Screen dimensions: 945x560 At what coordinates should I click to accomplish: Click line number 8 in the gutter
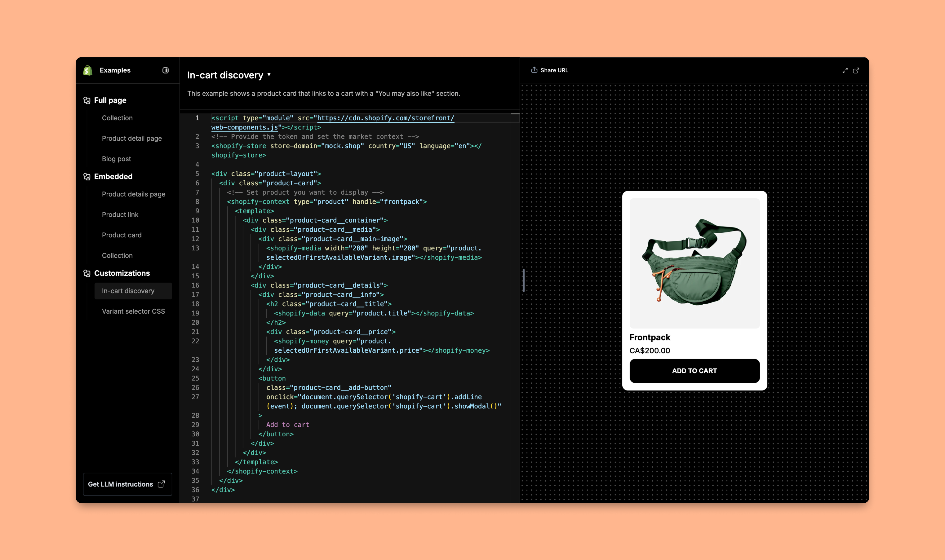pos(197,202)
